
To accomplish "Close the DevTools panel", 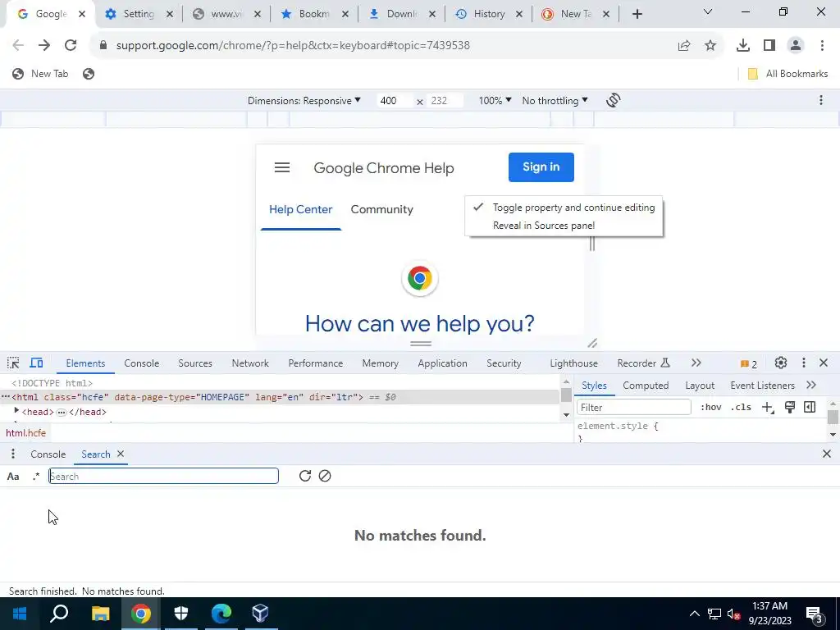I will pyautogui.click(x=824, y=363).
